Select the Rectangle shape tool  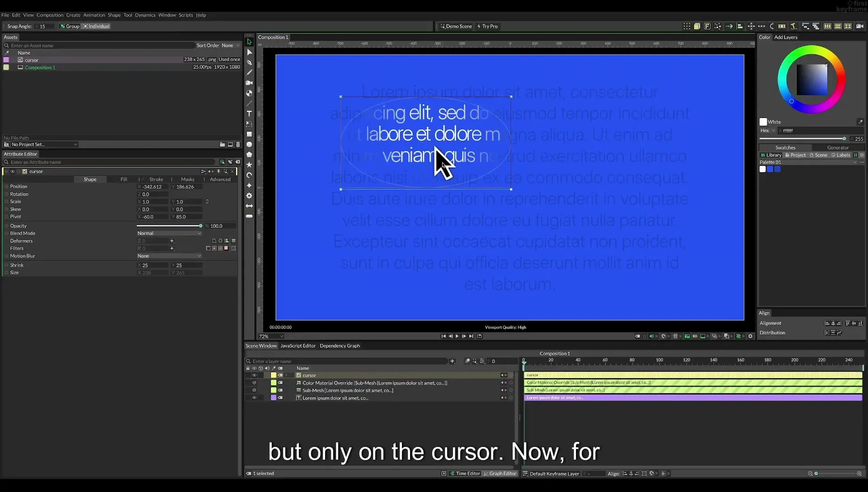click(249, 134)
